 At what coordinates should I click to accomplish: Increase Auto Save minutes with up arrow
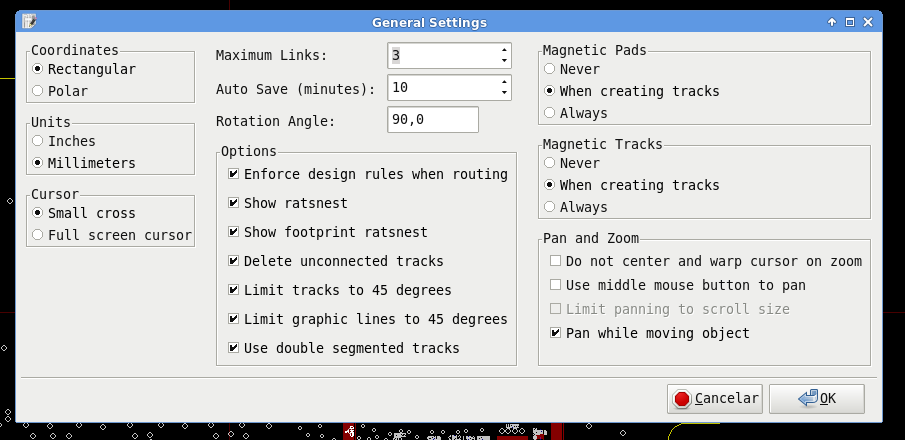point(504,82)
